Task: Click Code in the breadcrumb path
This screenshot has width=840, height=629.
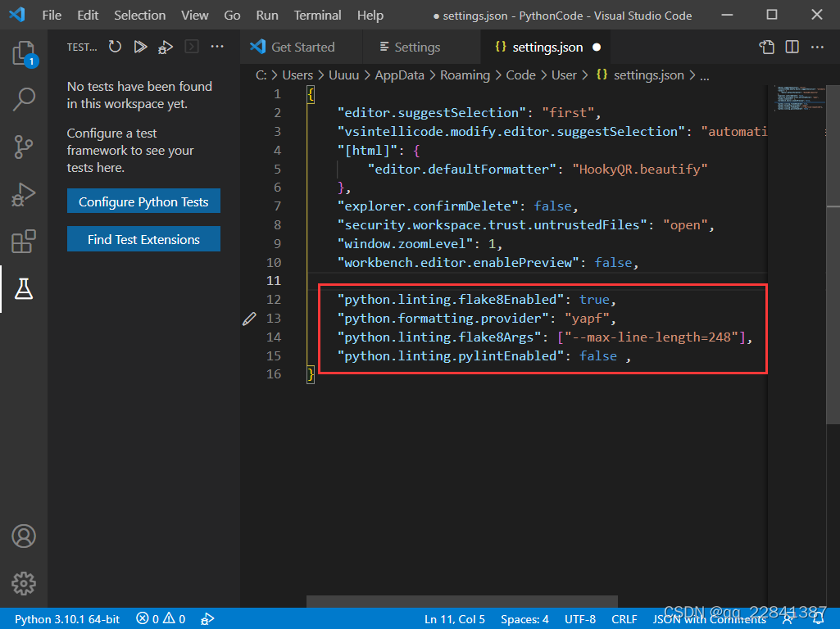Action: click(520, 75)
